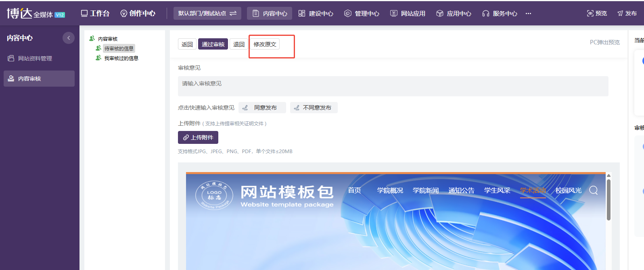Click into the 审核意见 text field
Image resolution: width=644 pixels, height=270 pixels.
393,86
